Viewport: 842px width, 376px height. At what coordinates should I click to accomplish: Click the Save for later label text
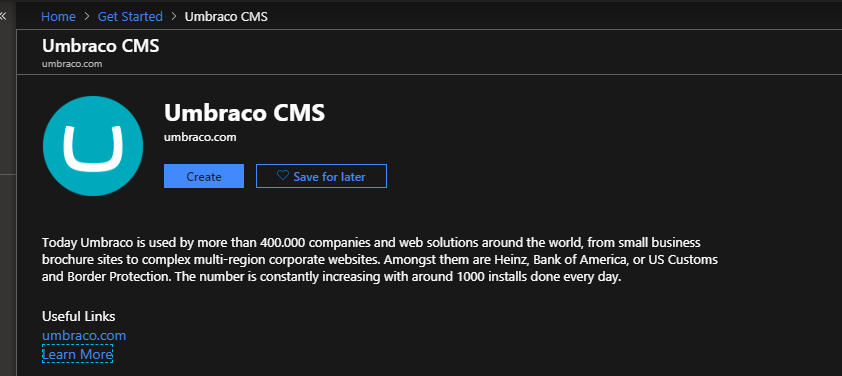pyautogui.click(x=329, y=176)
